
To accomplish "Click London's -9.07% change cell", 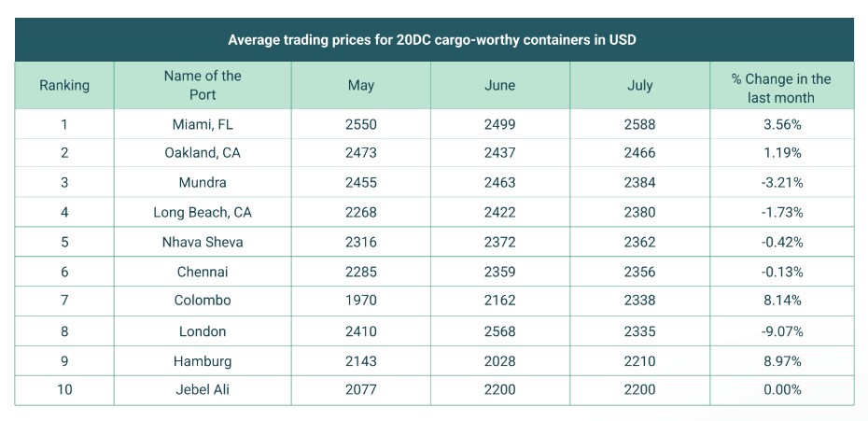I will click(x=781, y=330).
